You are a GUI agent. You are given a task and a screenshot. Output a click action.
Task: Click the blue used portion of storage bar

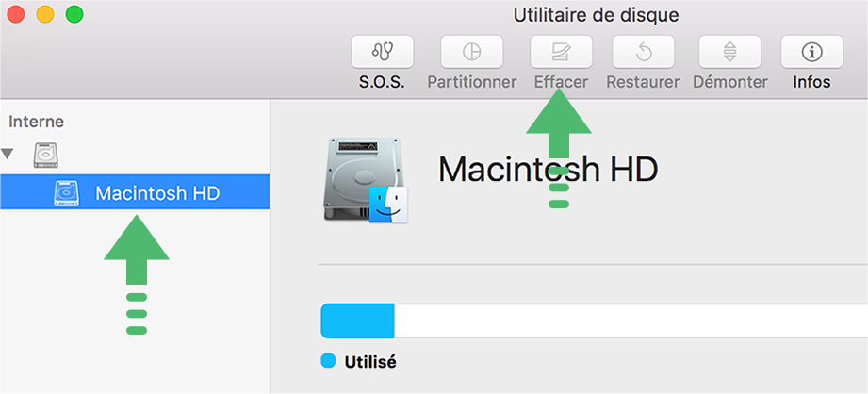click(x=357, y=320)
